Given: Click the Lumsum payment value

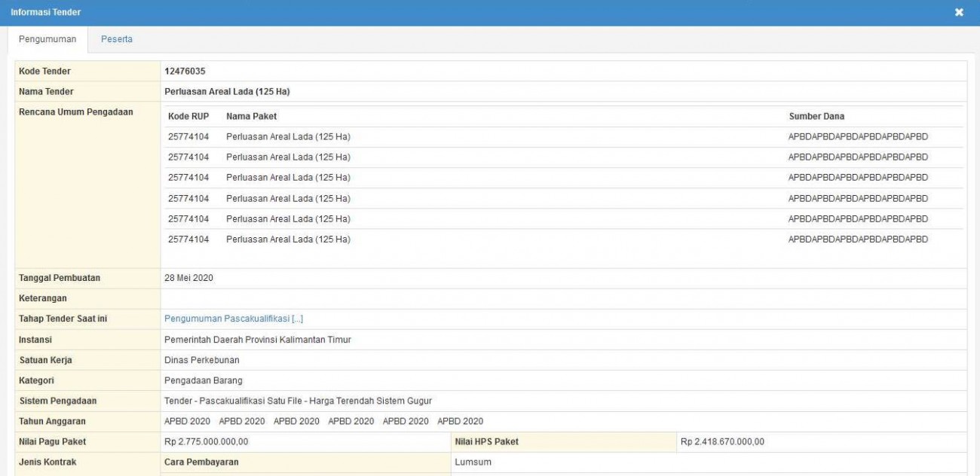Looking at the screenshot, I should [473, 462].
